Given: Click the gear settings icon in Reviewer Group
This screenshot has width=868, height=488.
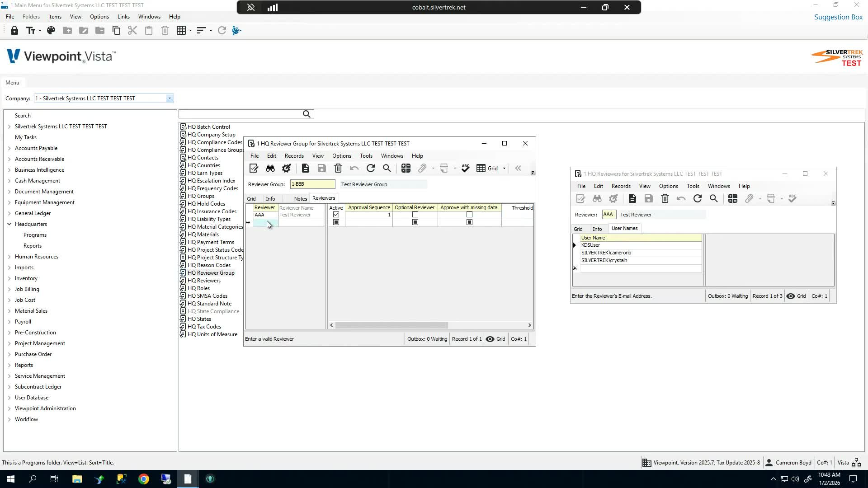Looking at the screenshot, I should (287, 169).
